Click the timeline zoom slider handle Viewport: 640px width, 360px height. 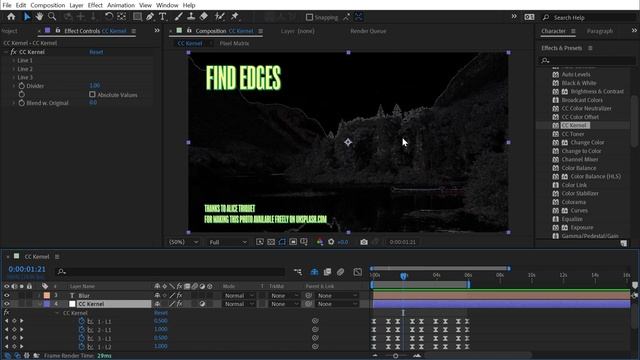pyautogui.click(x=395, y=356)
